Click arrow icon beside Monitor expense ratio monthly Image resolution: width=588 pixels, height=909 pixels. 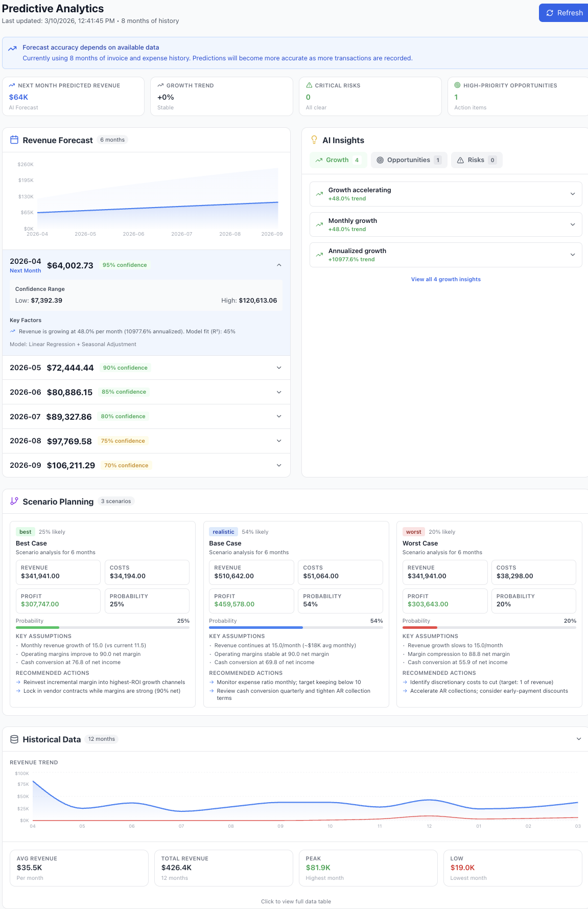click(x=211, y=682)
